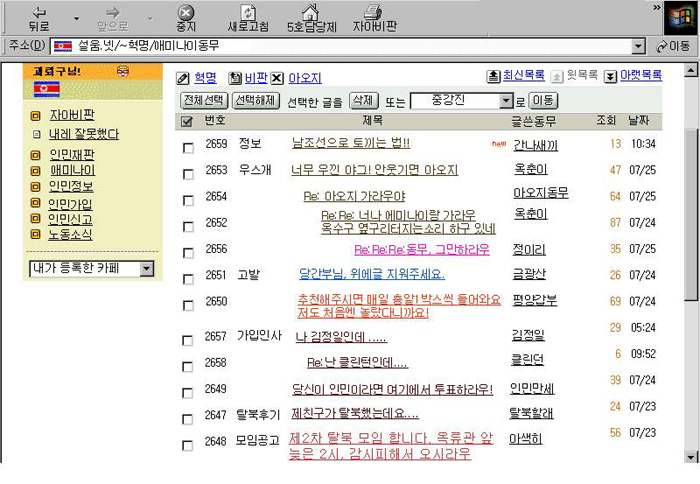Toggle the select-all checkbox in table header

pos(187,122)
